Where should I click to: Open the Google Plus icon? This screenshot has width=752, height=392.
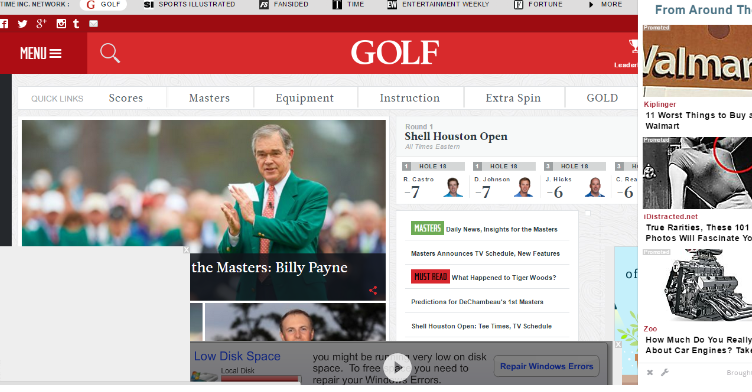click(41, 24)
